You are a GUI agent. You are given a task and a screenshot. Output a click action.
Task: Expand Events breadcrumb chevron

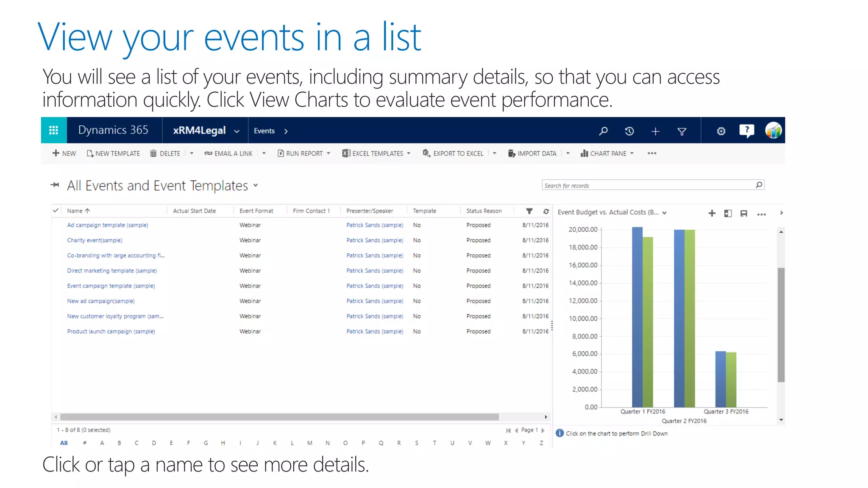(286, 131)
